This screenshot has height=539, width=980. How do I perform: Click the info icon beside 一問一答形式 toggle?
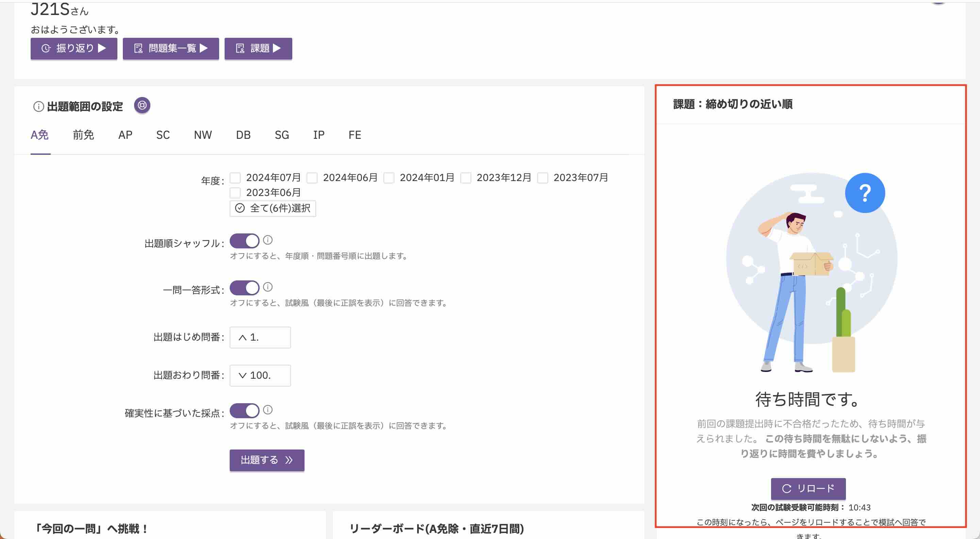pos(267,288)
